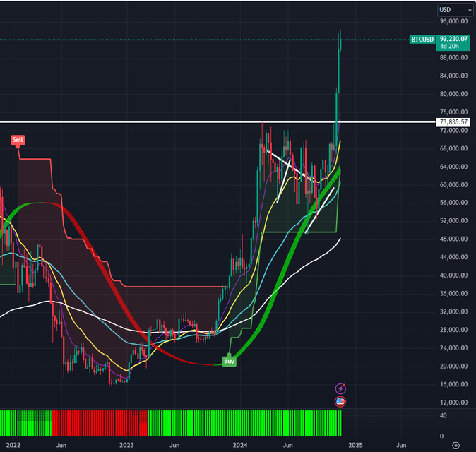
Task: Click the US flag economic event icon
Action: pos(340,401)
